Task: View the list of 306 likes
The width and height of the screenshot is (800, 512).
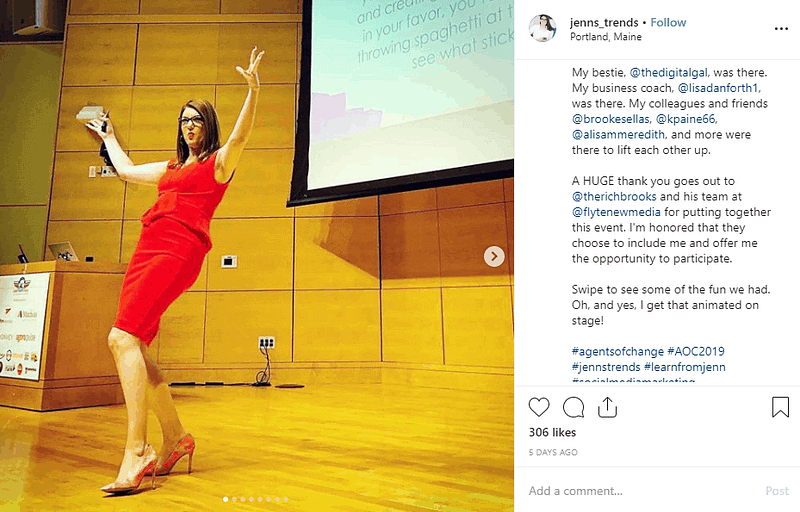Action: click(x=552, y=432)
